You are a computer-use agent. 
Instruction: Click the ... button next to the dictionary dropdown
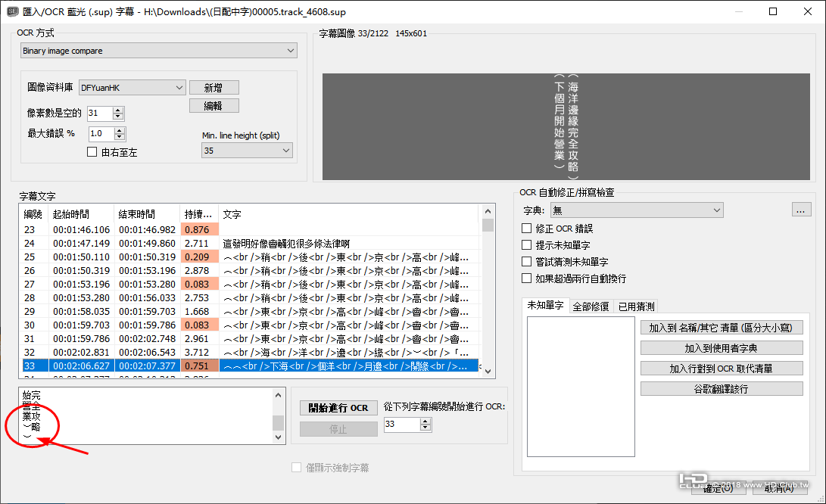coord(801,210)
